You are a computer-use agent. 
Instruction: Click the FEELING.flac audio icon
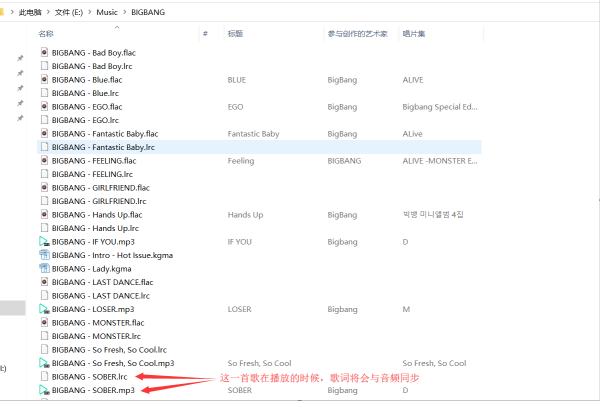[44, 161]
